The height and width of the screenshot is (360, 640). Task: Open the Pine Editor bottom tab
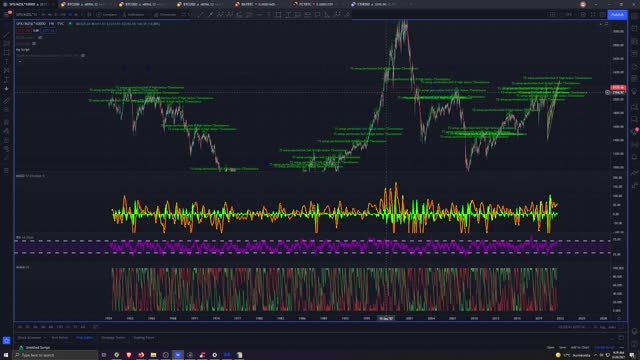tap(84, 338)
